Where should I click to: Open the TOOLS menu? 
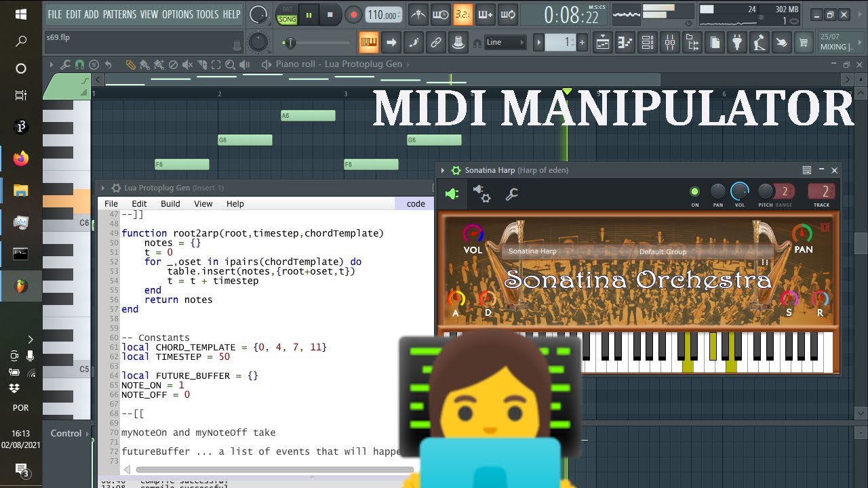click(208, 14)
